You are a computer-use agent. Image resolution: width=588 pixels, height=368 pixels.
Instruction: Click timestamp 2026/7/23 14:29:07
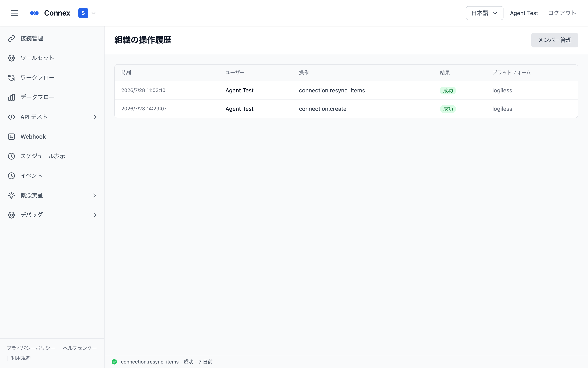[144, 109]
